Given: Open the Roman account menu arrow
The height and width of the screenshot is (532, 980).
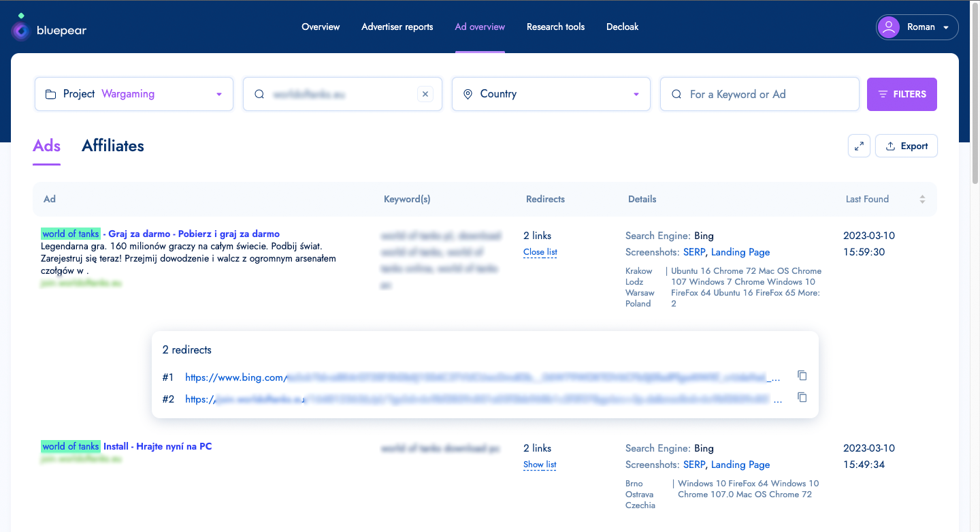Looking at the screenshot, I should tap(946, 28).
